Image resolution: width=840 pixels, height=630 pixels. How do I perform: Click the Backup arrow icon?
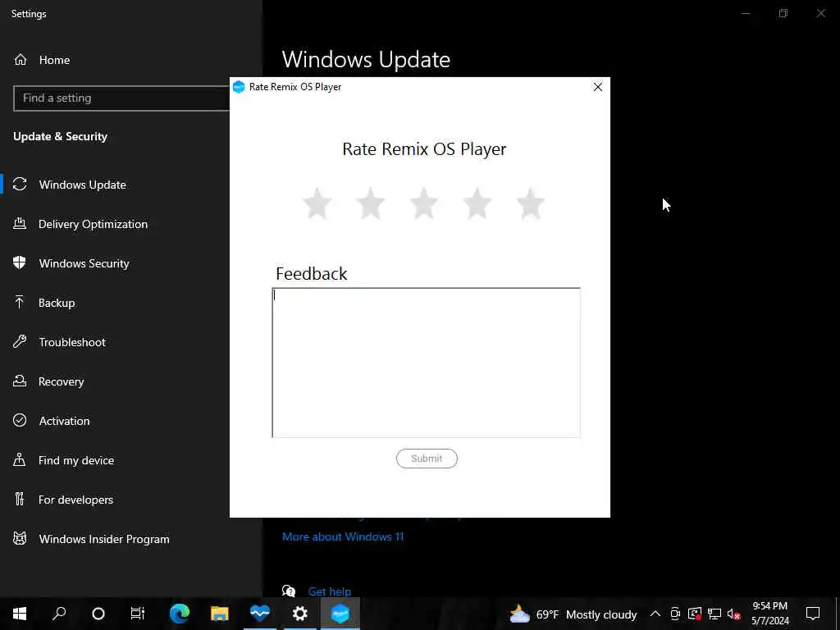click(20, 302)
